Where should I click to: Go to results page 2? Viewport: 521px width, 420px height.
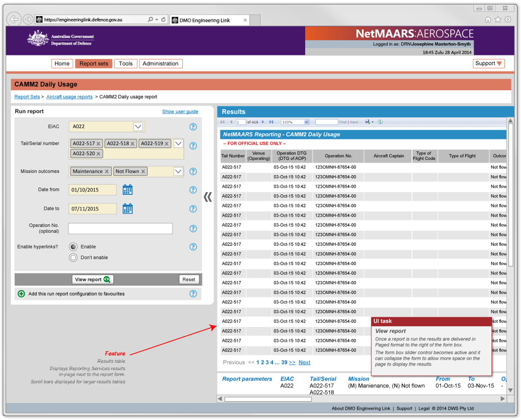click(x=262, y=362)
